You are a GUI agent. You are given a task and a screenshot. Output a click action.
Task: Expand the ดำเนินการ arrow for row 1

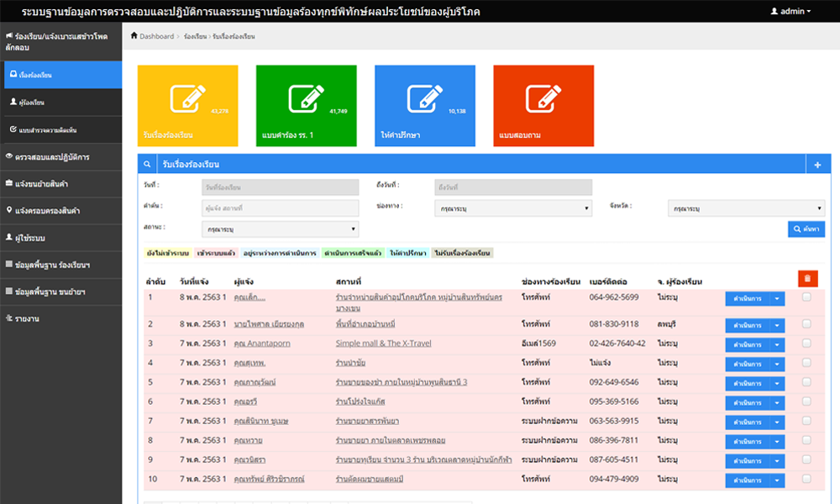777,299
